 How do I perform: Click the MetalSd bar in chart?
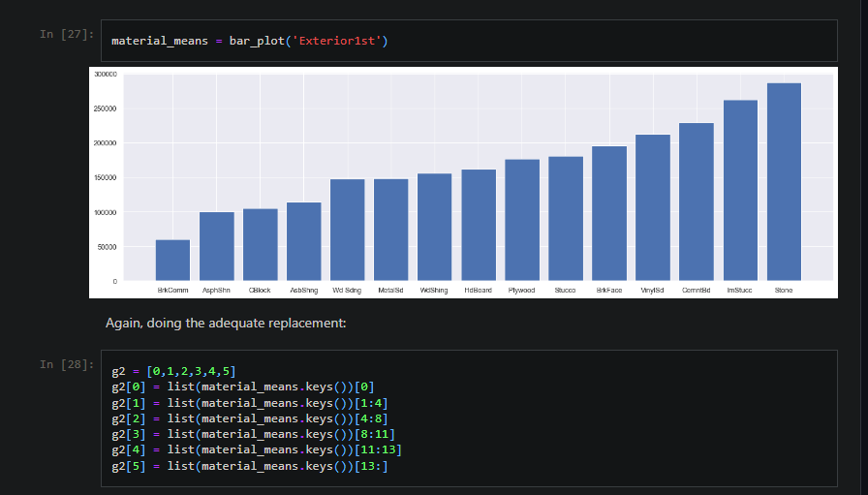390,230
